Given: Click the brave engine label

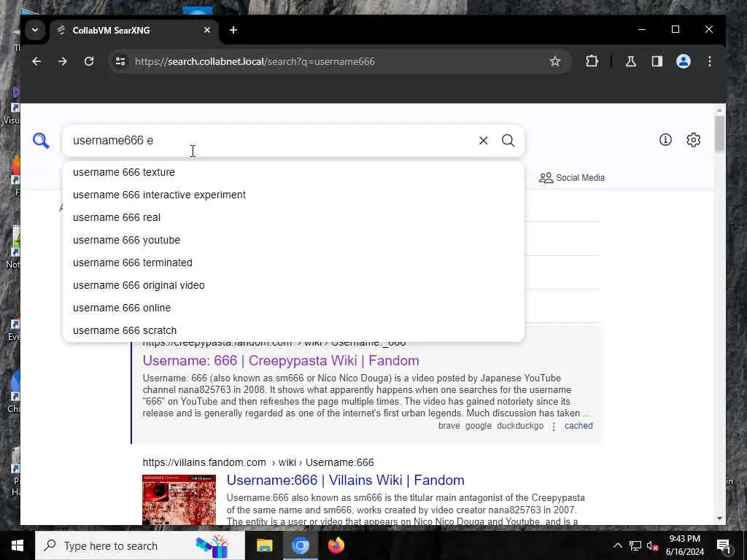Looking at the screenshot, I should pos(449,426).
